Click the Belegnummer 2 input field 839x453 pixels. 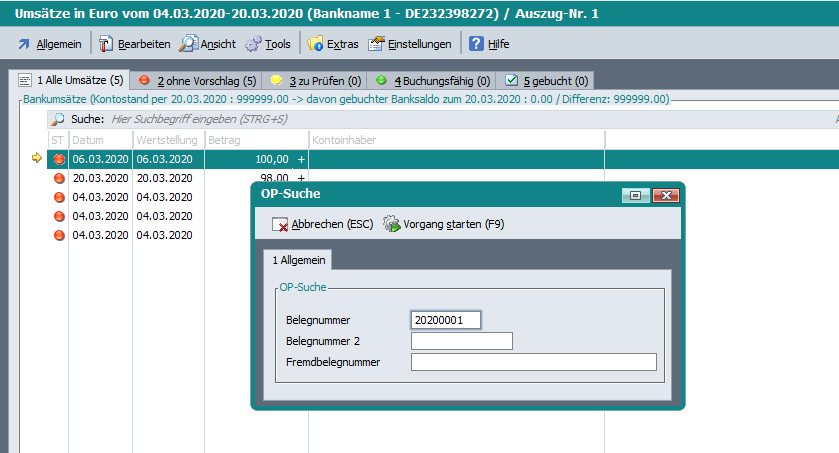[x=461, y=341]
